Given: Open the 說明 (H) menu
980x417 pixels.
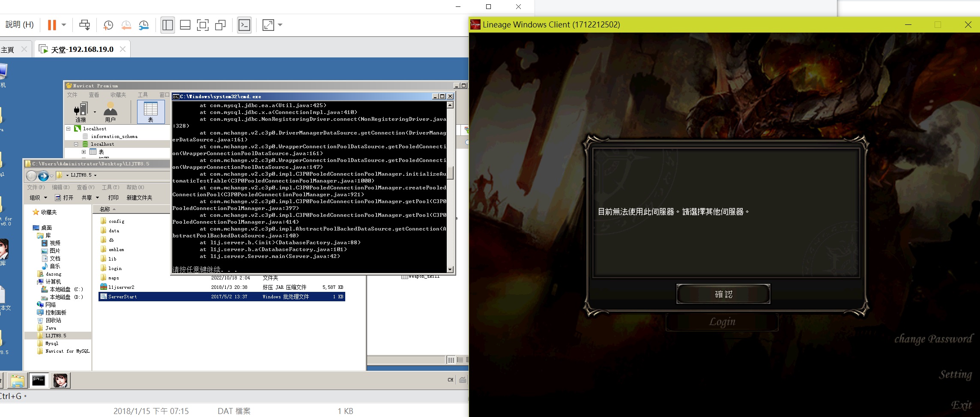Looking at the screenshot, I should [19, 25].
